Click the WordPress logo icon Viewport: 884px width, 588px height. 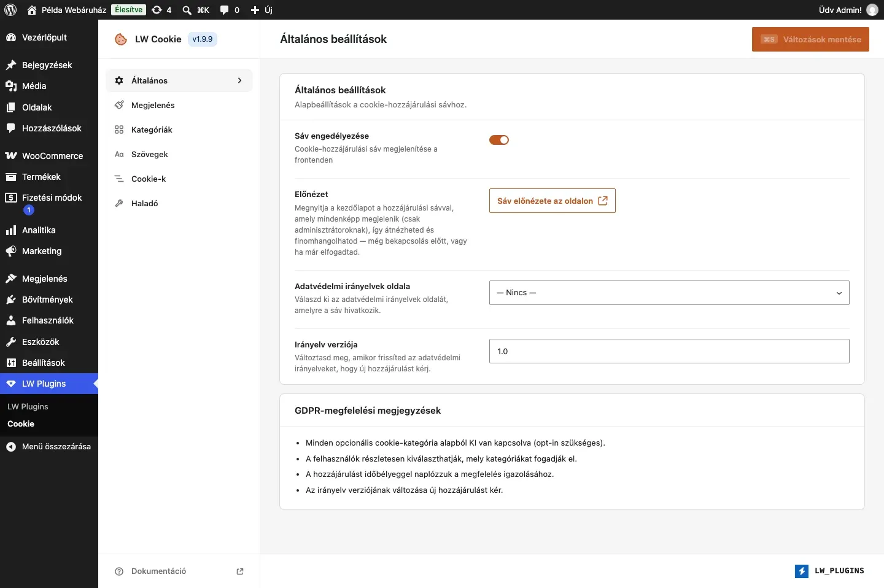(10, 10)
